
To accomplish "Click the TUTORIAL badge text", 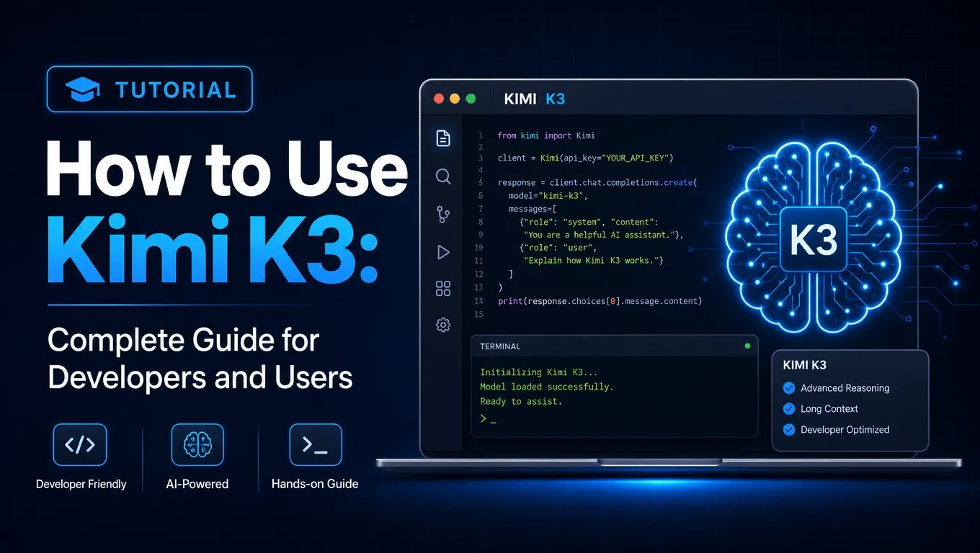I will [x=176, y=90].
